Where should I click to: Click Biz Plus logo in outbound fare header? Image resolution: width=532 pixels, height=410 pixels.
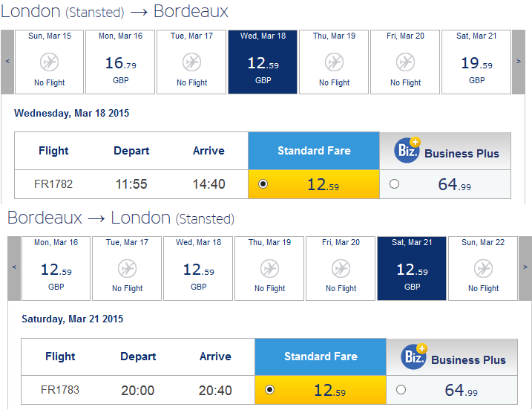[407, 150]
